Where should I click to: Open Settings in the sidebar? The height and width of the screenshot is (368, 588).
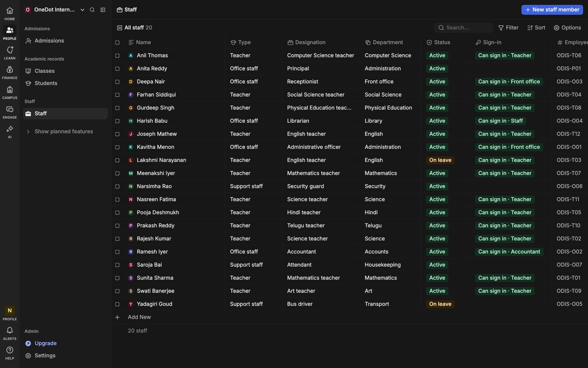coord(65,356)
